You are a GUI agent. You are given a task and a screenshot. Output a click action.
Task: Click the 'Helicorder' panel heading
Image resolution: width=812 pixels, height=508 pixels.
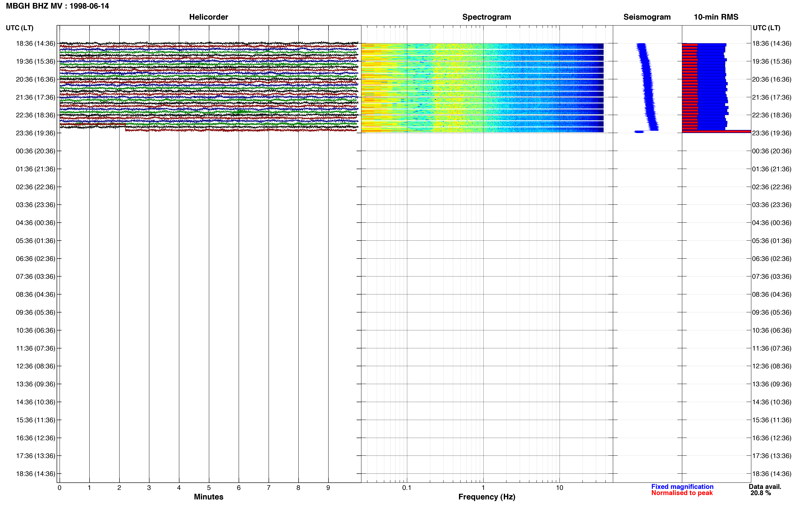209,17
